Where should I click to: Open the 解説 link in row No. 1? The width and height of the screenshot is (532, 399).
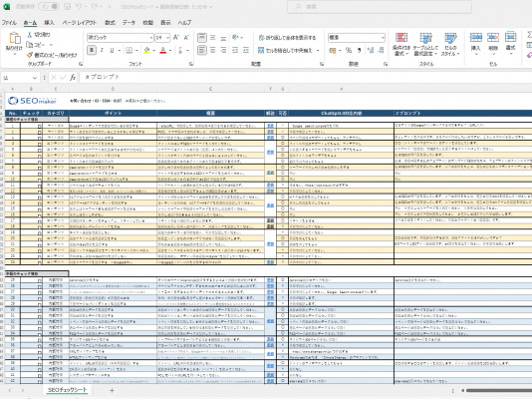tap(270, 126)
